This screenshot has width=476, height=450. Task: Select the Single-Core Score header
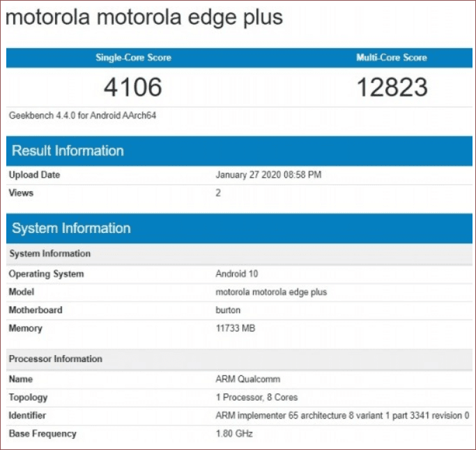(x=133, y=58)
